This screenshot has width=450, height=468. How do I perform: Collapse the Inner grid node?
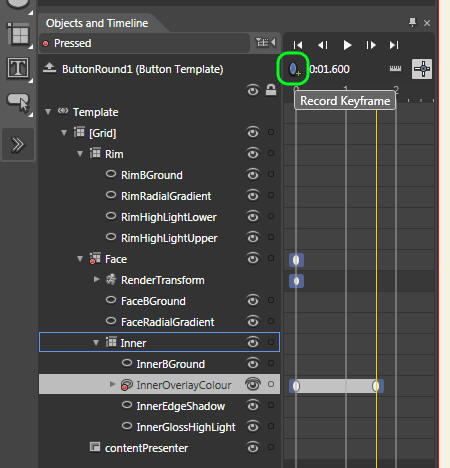pyautogui.click(x=96, y=342)
